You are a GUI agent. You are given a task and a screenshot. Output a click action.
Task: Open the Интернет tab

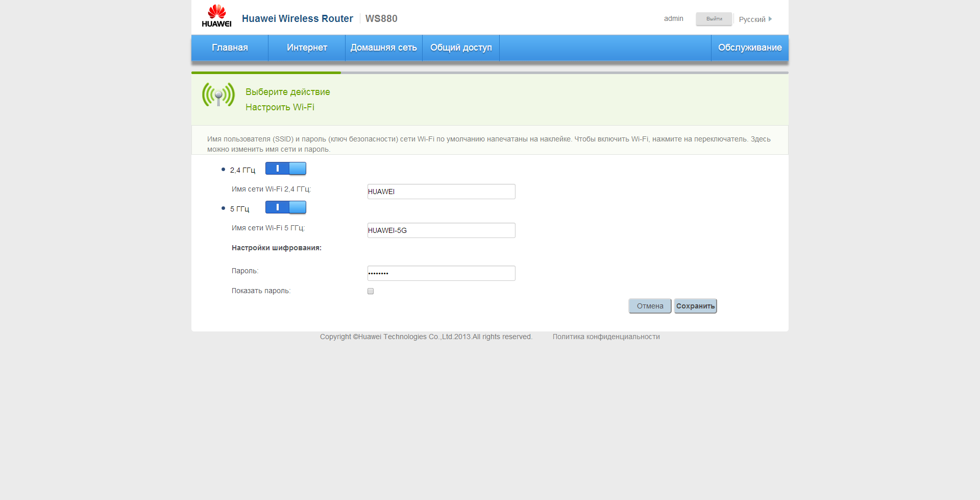pyautogui.click(x=307, y=47)
